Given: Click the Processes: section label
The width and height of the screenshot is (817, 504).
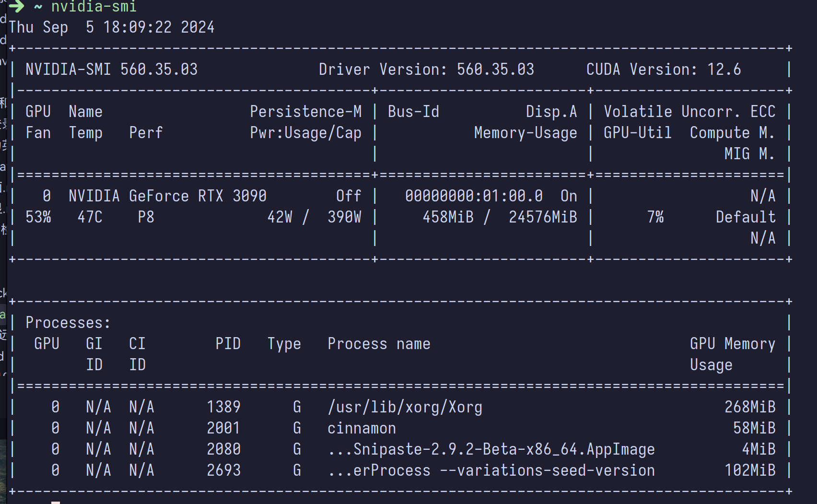Looking at the screenshot, I should pos(68,323).
